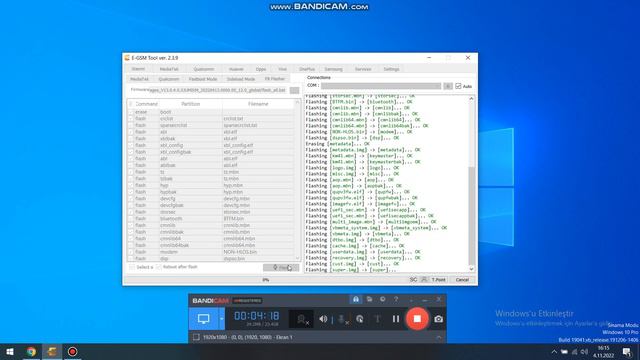
Task: Take a screenshot with Bandicam camera icon
Action: (438, 319)
